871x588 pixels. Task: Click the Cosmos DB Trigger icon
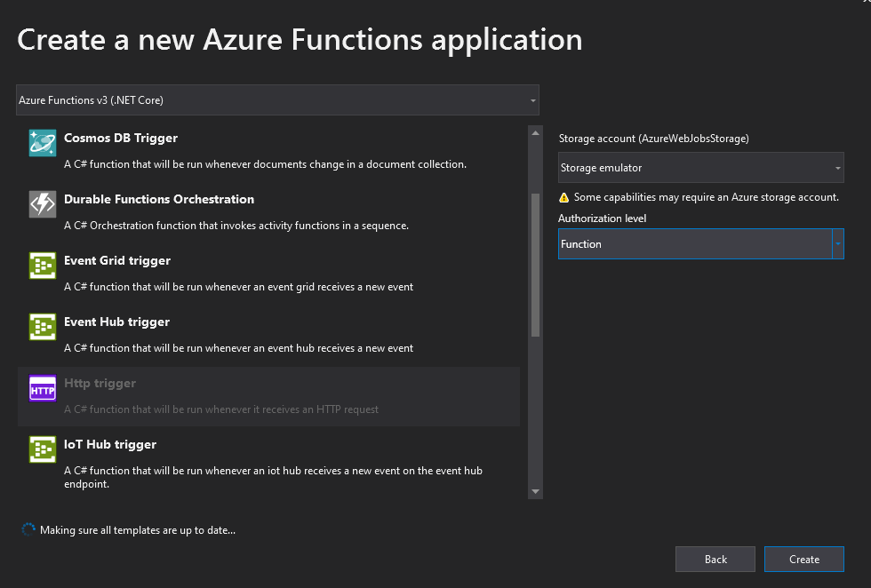[x=43, y=143]
